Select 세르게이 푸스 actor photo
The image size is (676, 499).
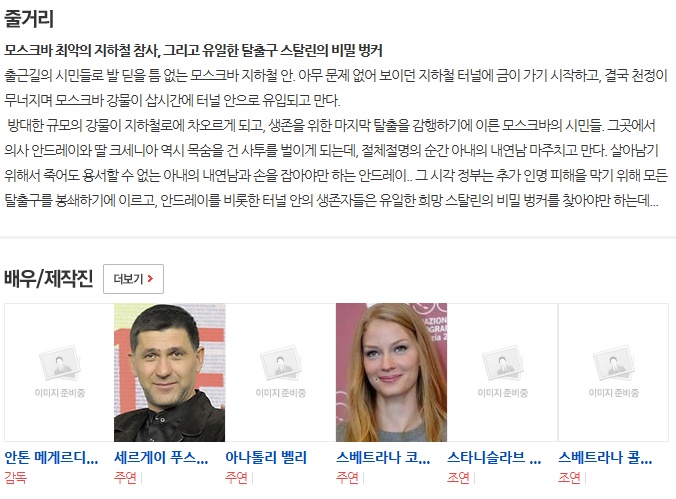(169, 372)
